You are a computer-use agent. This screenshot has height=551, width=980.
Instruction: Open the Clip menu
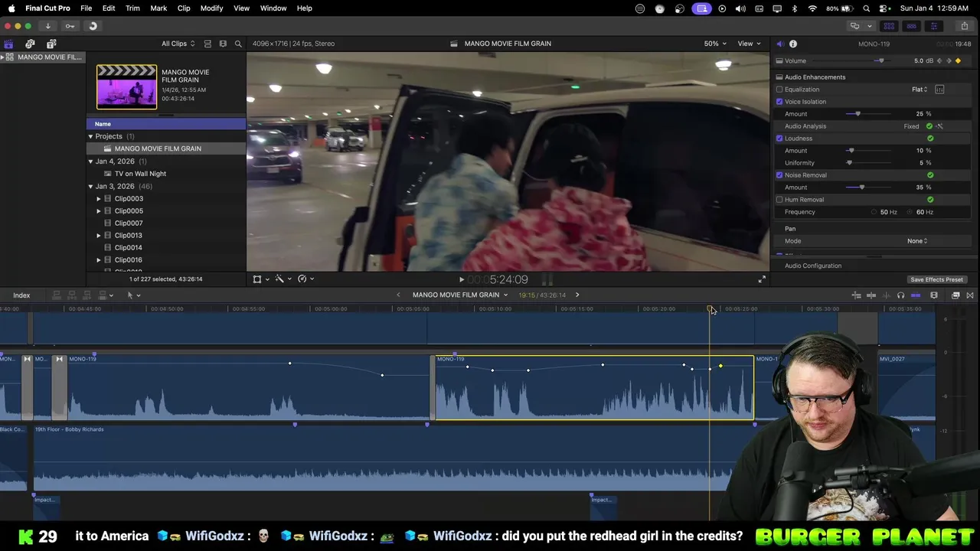(184, 8)
